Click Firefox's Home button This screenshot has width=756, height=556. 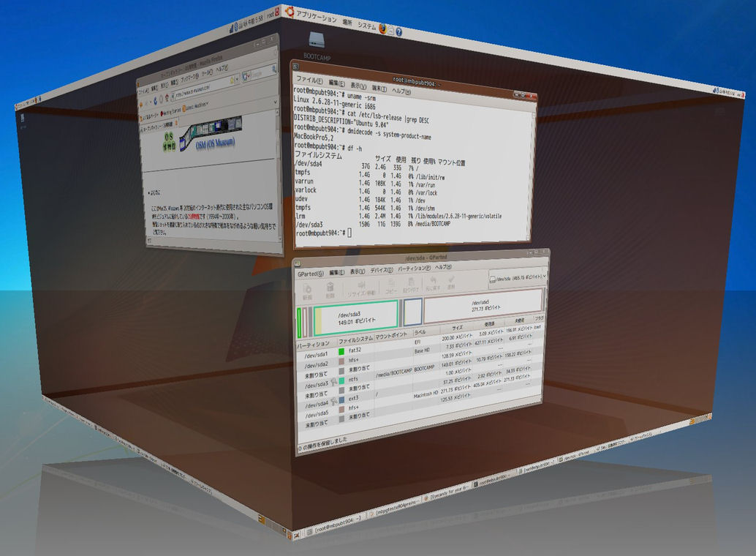pos(167,97)
